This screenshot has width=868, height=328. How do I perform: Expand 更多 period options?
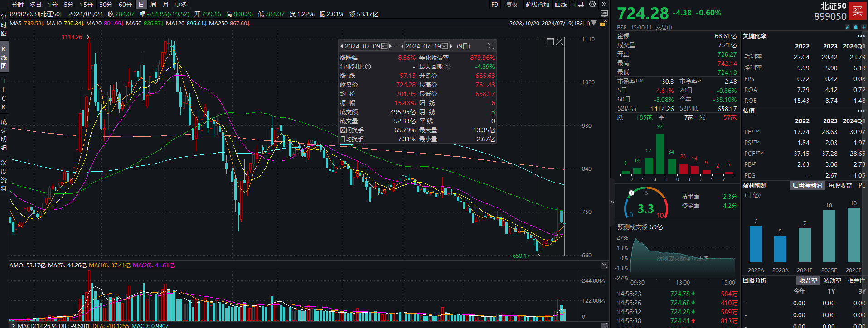pyautogui.click(x=181, y=5)
